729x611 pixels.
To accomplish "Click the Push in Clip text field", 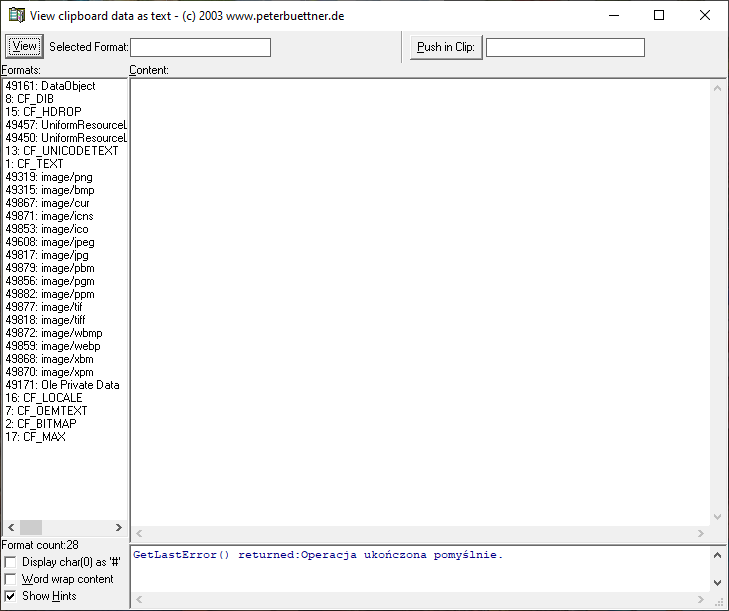I will pos(565,47).
